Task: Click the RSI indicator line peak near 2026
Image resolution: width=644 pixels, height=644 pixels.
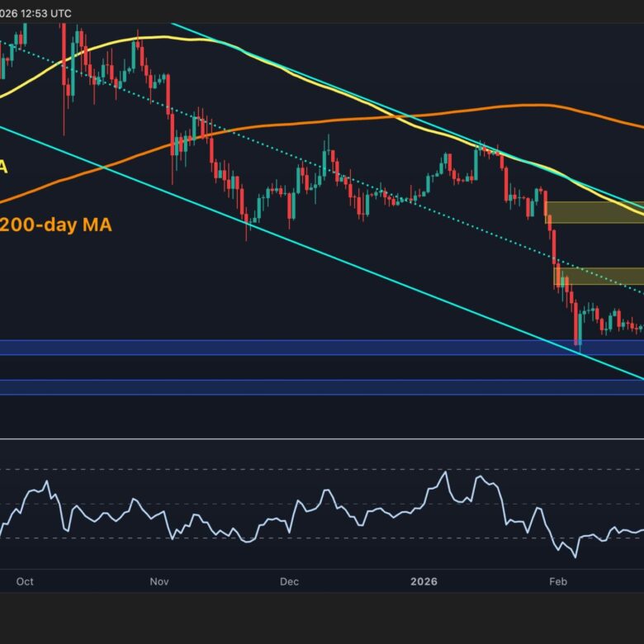Action: tap(446, 472)
